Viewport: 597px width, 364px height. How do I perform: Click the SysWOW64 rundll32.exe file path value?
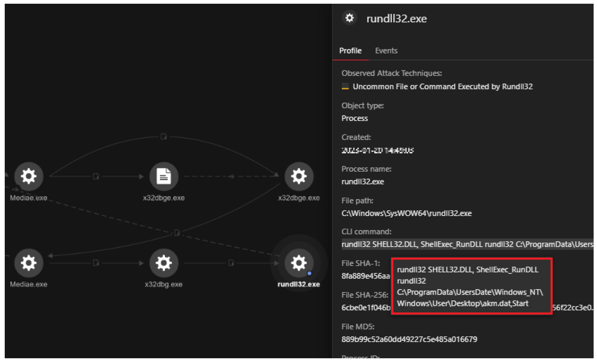(406, 213)
